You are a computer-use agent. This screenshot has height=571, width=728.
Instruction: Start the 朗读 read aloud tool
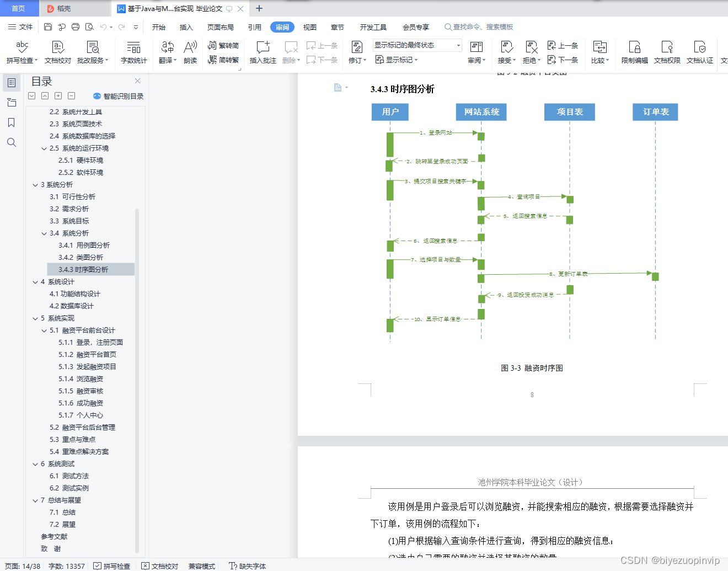pos(190,52)
